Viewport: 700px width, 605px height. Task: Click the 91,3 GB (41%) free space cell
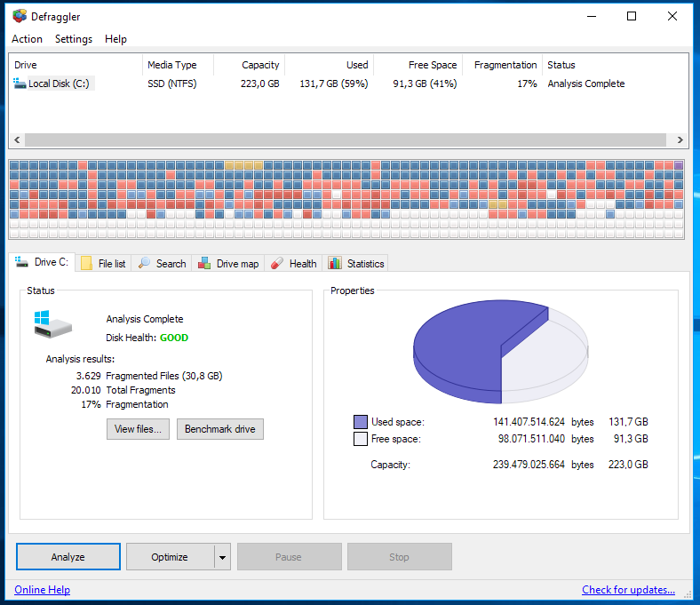pyautogui.click(x=425, y=84)
